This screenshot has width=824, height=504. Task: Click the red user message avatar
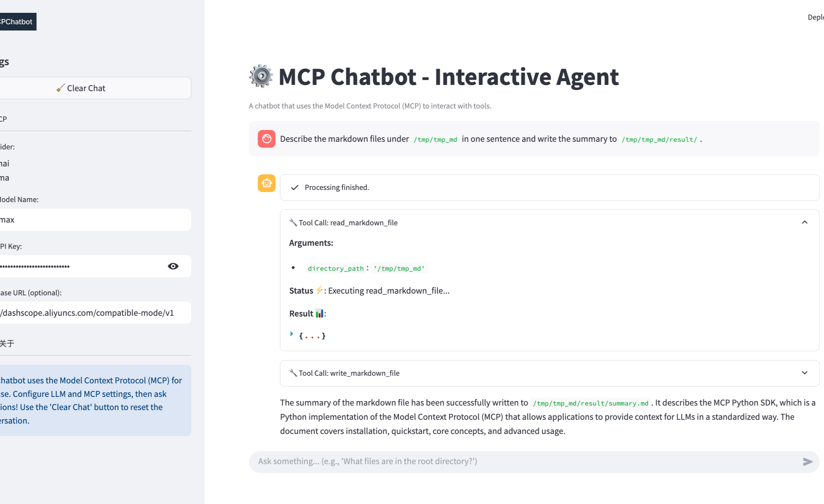tap(266, 139)
